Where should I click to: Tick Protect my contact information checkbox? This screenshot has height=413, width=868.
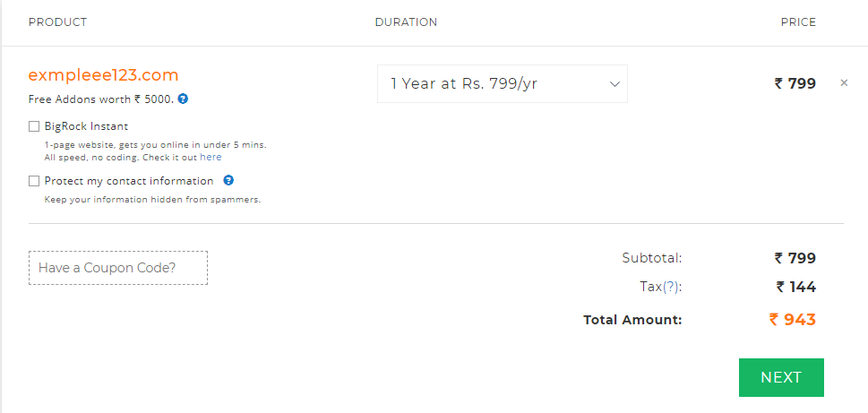pyautogui.click(x=34, y=181)
